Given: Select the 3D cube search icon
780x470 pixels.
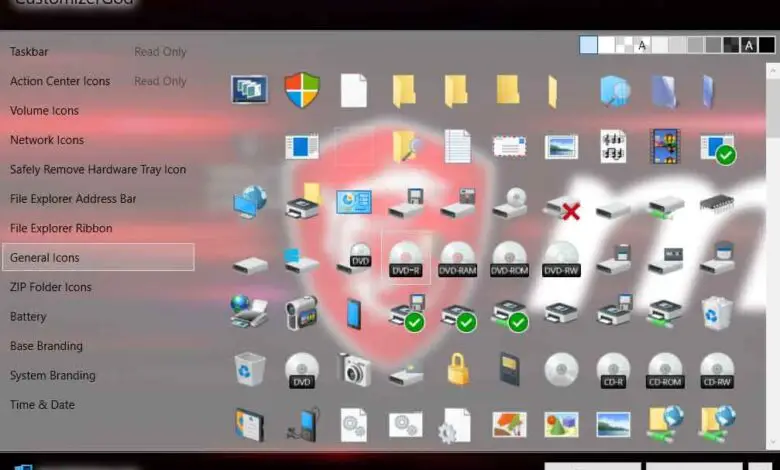Looking at the screenshot, I should tap(615, 92).
